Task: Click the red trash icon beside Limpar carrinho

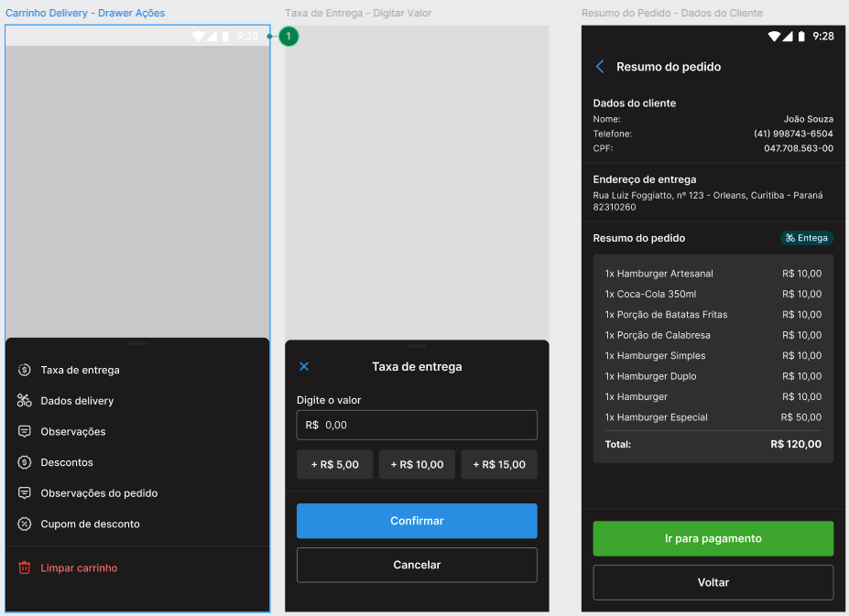Action: click(25, 567)
